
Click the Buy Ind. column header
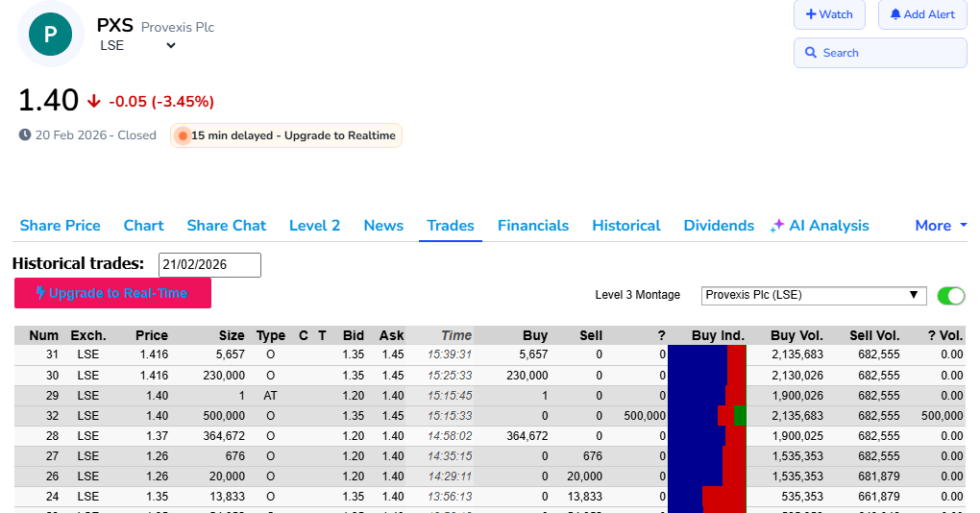point(718,335)
